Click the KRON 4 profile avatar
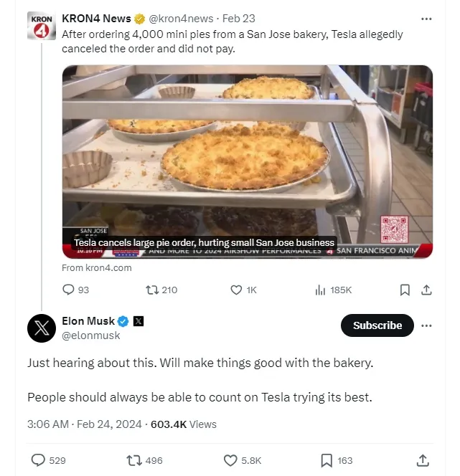Image resolution: width=460 pixels, height=476 pixels. [x=42, y=26]
